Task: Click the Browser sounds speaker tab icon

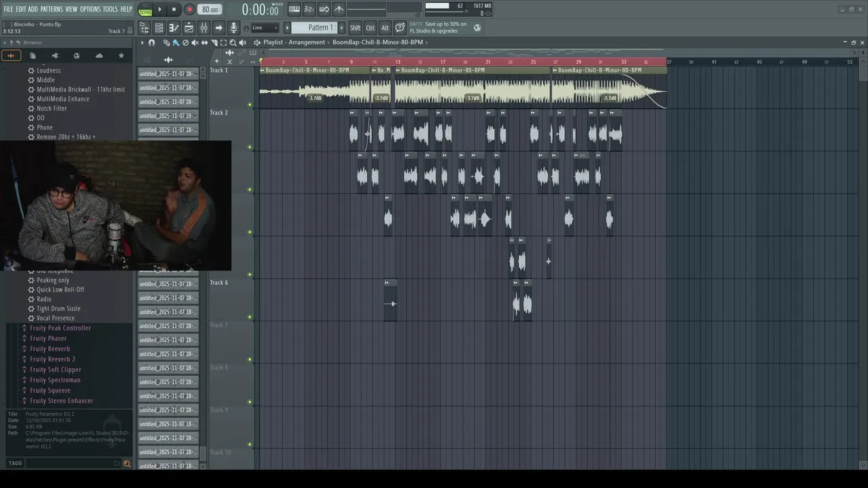Action: click(55, 56)
